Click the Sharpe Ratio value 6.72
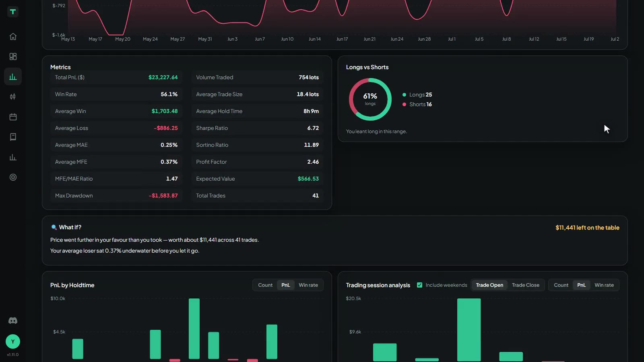Screen dimensions: 644x362 pyautogui.click(x=313, y=128)
